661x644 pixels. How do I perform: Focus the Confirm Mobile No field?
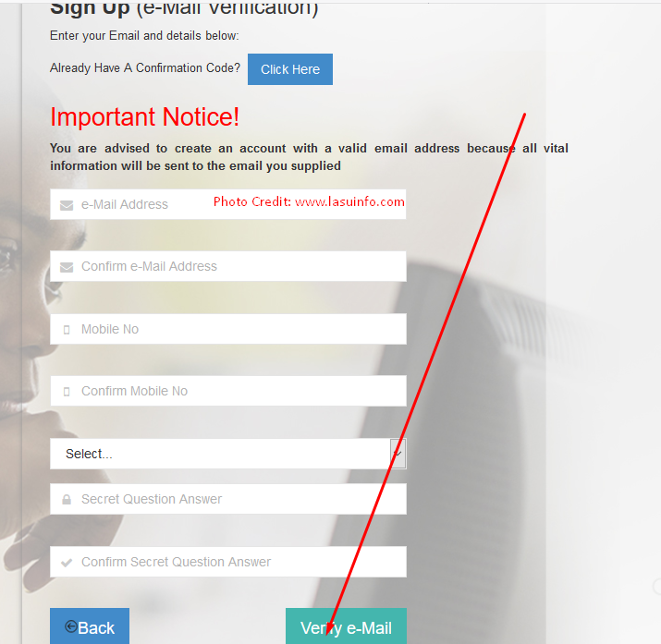[x=228, y=391]
